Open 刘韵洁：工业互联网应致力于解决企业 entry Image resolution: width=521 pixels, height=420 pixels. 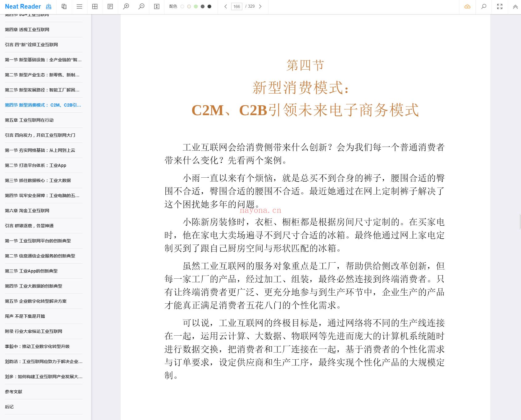click(44, 361)
